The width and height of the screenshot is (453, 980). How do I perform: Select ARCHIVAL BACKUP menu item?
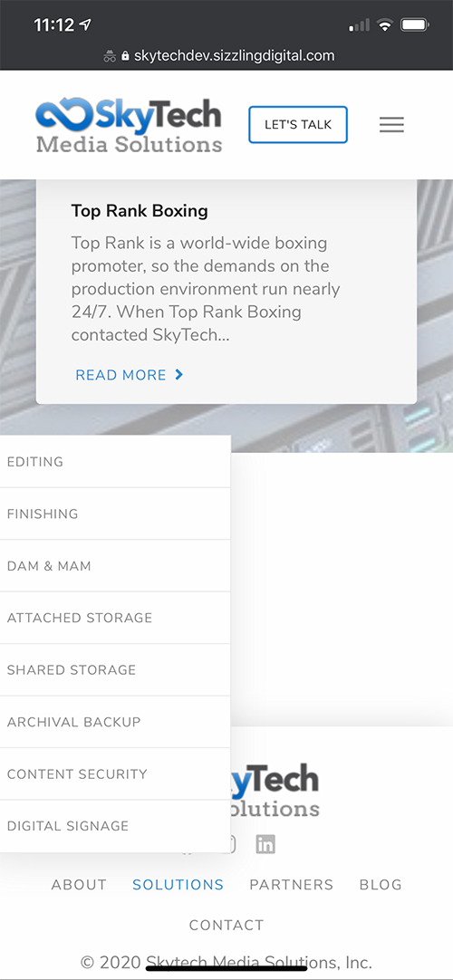point(115,722)
